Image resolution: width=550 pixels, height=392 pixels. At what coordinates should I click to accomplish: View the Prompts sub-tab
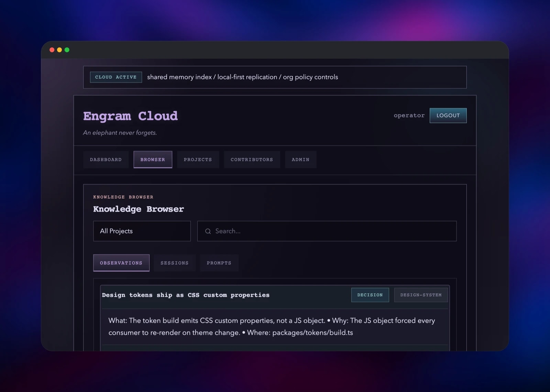[219, 263]
